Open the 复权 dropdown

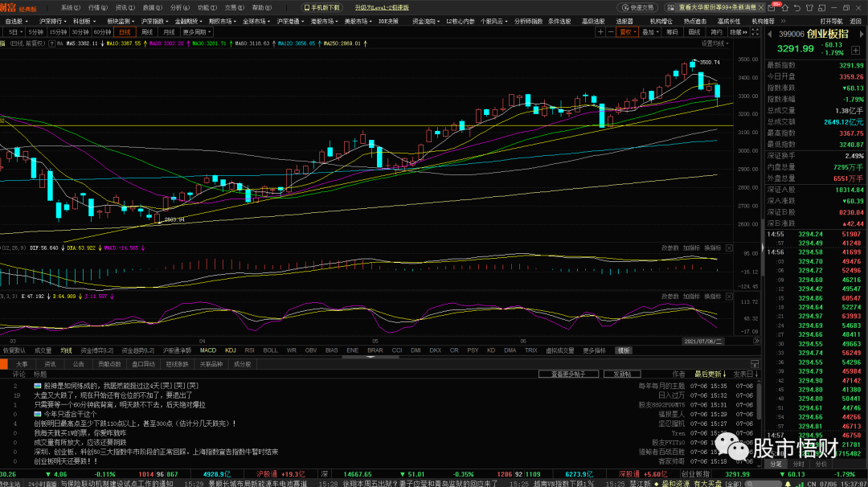click(x=628, y=32)
